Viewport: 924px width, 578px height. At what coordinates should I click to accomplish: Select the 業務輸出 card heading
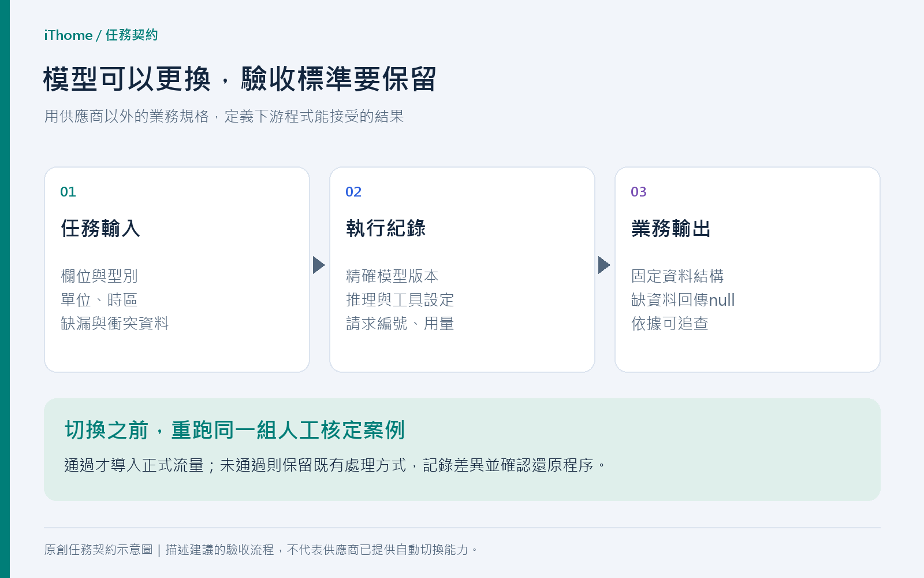click(x=671, y=228)
